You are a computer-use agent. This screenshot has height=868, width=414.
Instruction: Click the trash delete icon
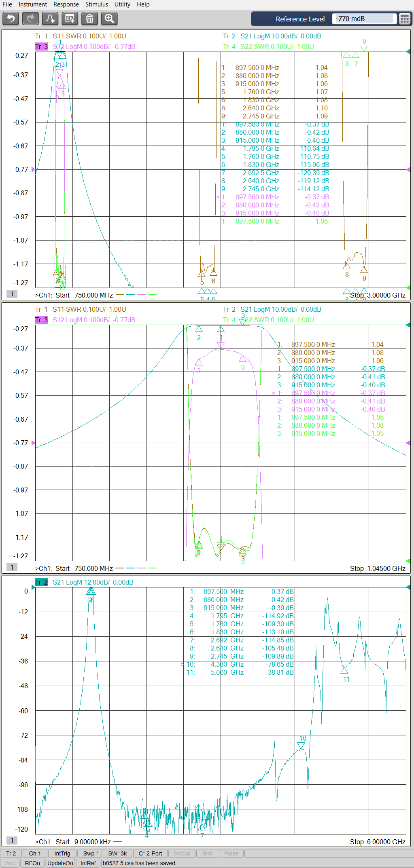tap(89, 19)
